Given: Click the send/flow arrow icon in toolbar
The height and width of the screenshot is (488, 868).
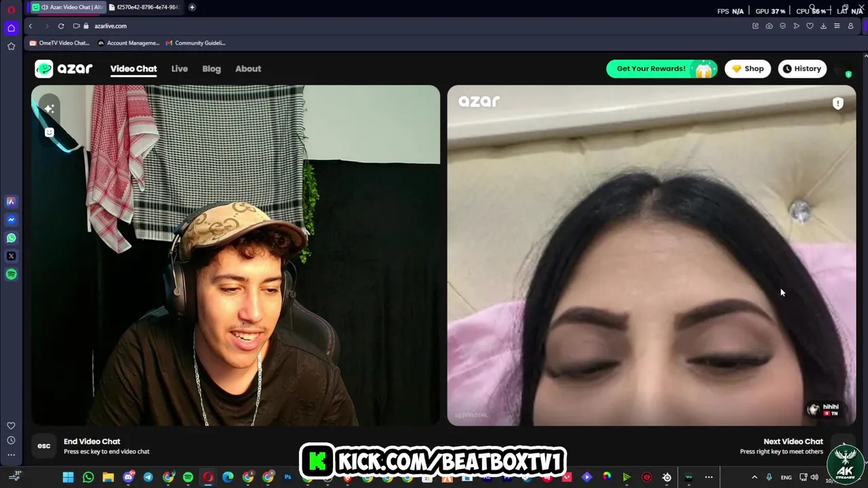Looking at the screenshot, I should (x=796, y=26).
